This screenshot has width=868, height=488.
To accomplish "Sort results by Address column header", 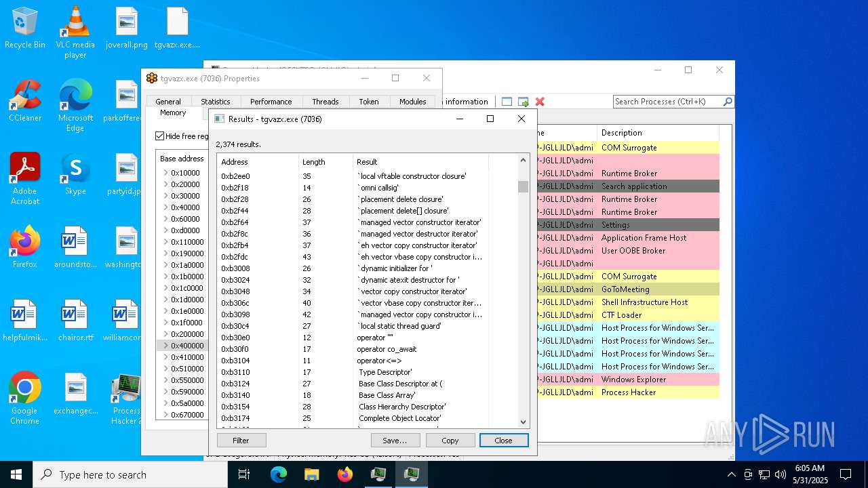I will (x=258, y=162).
